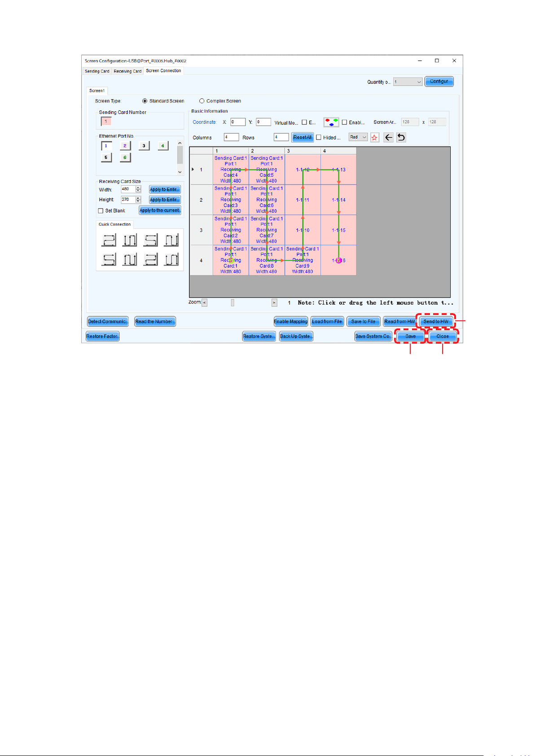Click the Height spinner arrows
This screenshot has width=535, height=756.
pyautogui.click(x=138, y=200)
